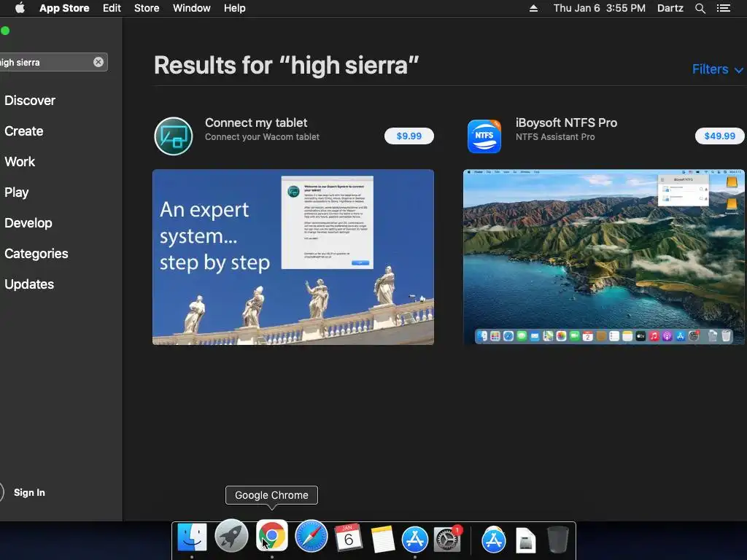Expand the Filters dropdown
This screenshot has height=560, width=747.
(x=717, y=69)
